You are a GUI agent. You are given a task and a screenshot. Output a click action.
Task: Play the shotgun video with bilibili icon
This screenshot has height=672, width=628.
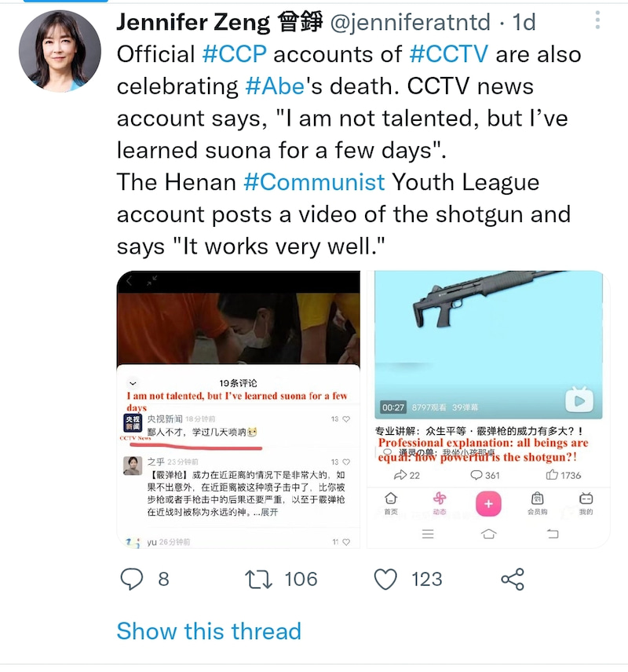coord(579,400)
